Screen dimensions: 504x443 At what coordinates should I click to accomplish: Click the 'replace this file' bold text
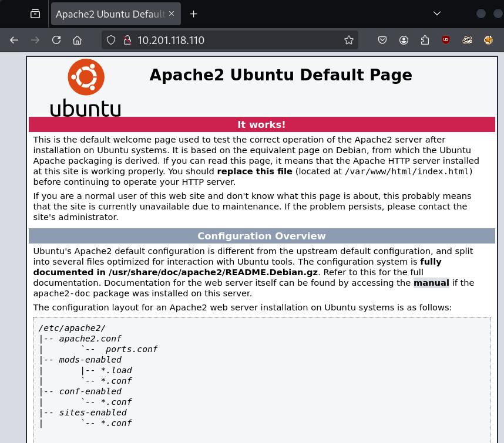(x=254, y=171)
